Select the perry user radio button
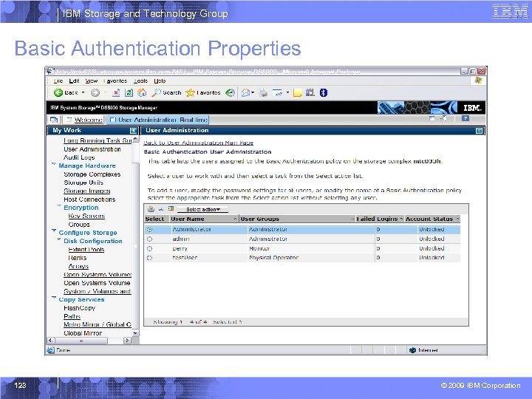The height and width of the screenshot is (399, 532). pyautogui.click(x=149, y=249)
